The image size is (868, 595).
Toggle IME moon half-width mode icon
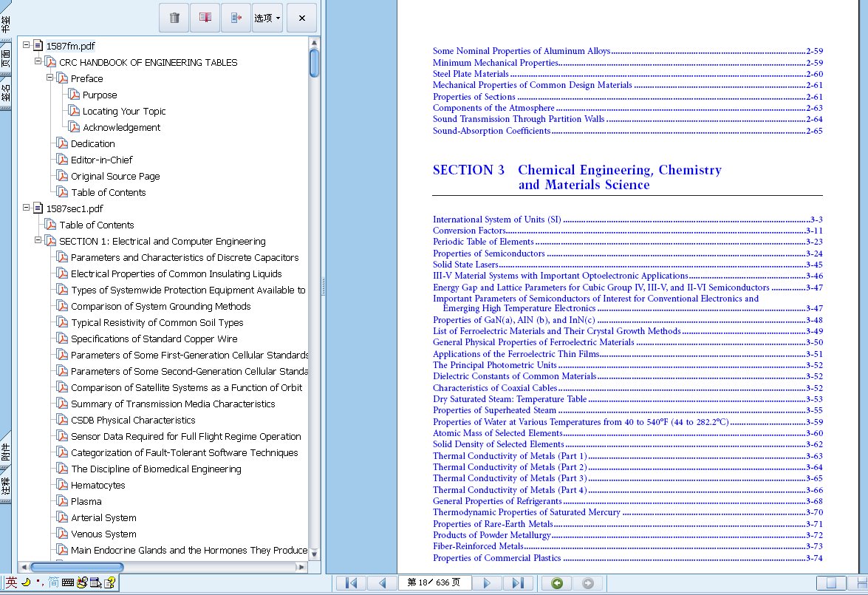(26, 582)
